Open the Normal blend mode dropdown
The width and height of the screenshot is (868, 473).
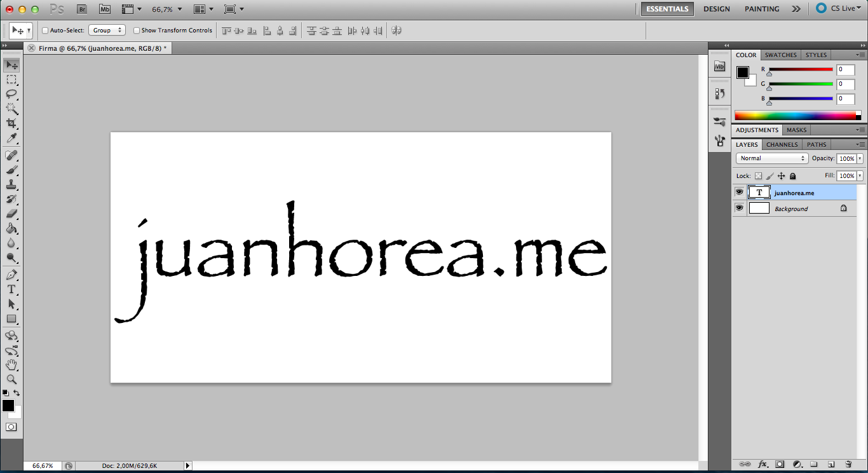click(x=772, y=158)
